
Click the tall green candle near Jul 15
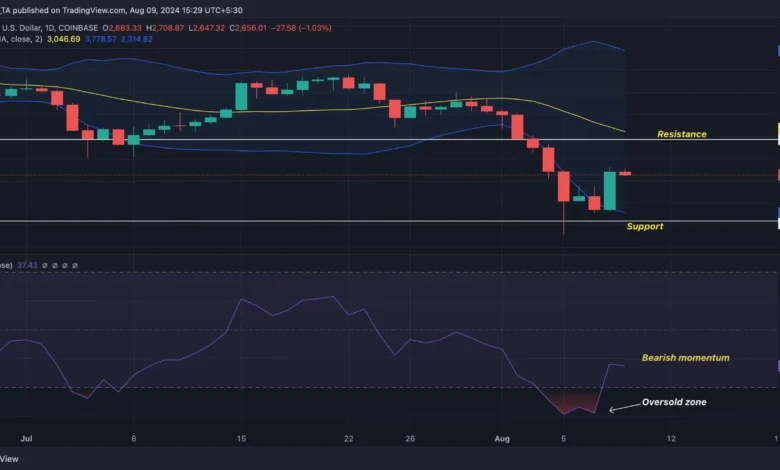pyautogui.click(x=241, y=96)
